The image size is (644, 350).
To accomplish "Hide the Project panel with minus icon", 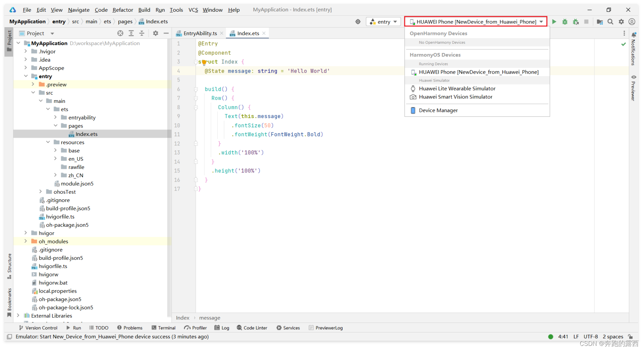I will tap(166, 33).
